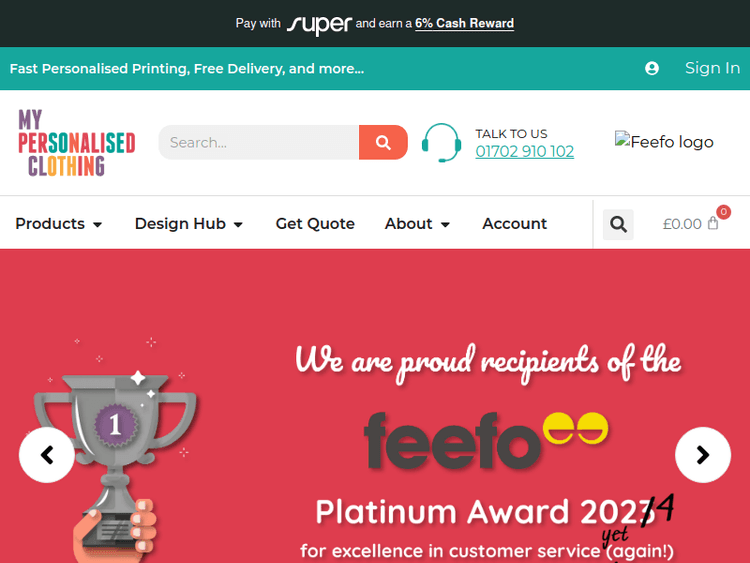Expand the About dropdown menu
The height and width of the screenshot is (563, 750).
(417, 224)
